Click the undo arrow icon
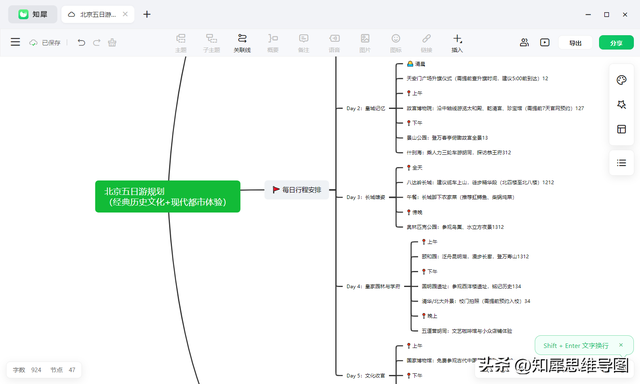This screenshot has height=384, width=640. click(81, 42)
